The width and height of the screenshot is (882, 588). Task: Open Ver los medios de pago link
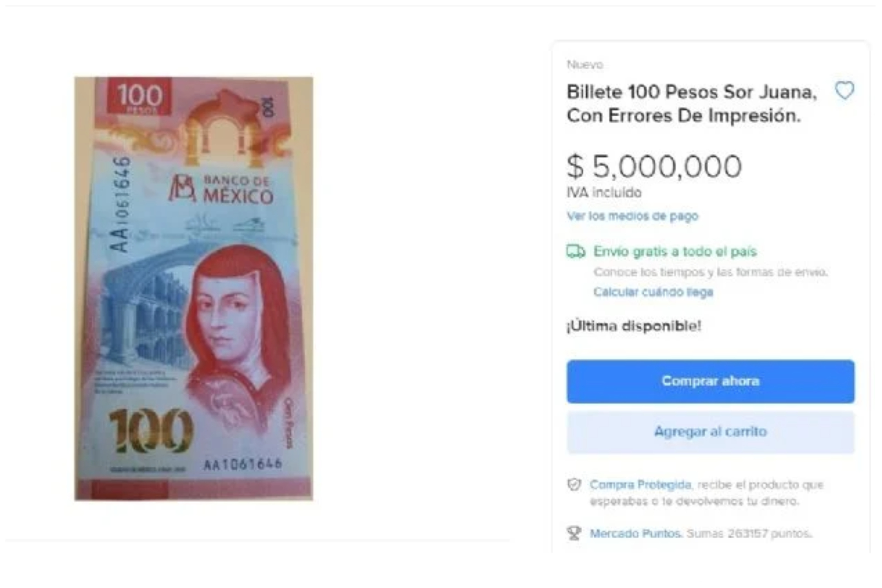pos(633,216)
